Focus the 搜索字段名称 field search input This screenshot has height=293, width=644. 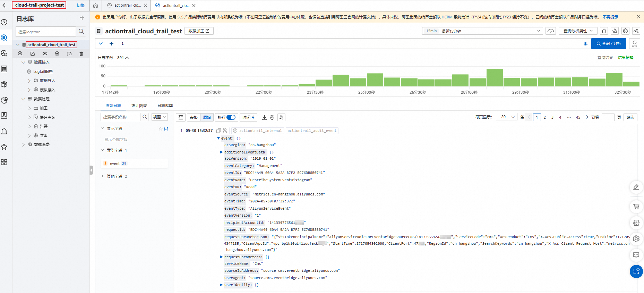click(x=121, y=117)
